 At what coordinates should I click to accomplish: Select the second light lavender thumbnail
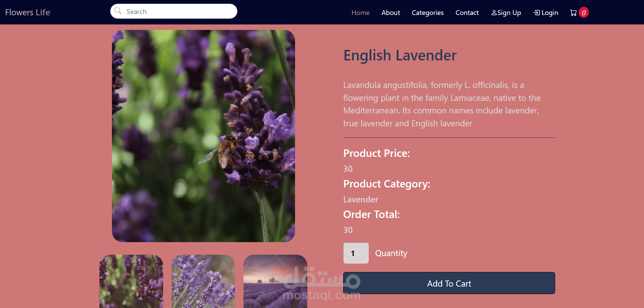tap(203, 281)
